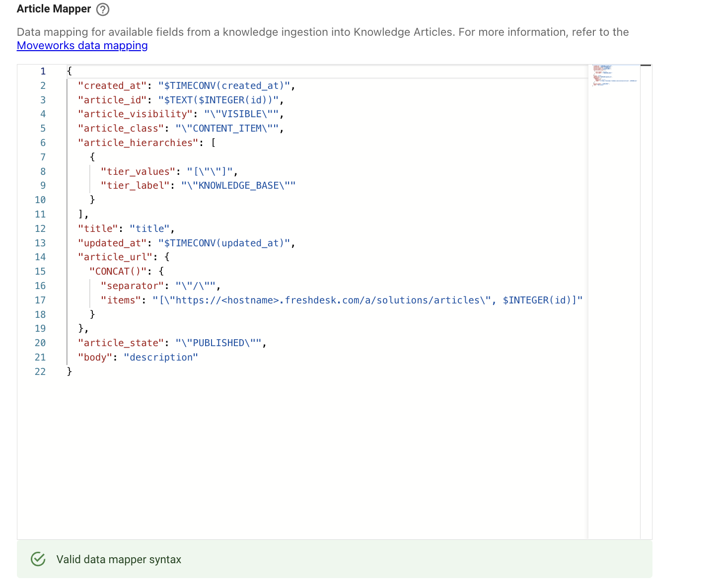Click the "tier_label" key
Screen dimensions: 721x588
click(135, 186)
